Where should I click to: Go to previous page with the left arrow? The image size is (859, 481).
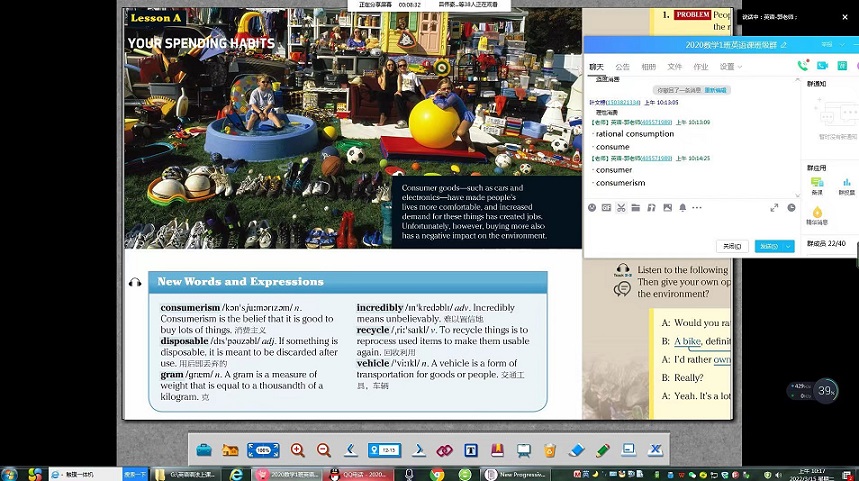(x=351, y=450)
